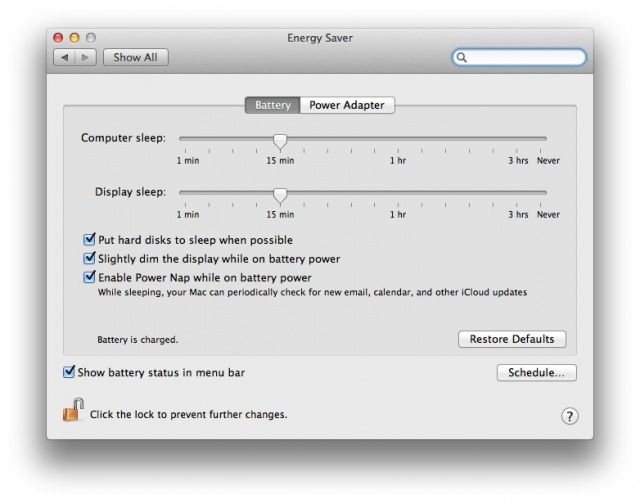Minimize the Energy Saver window
Image resolution: width=640 pixels, height=504 pixels.
[x=74, y=38]
